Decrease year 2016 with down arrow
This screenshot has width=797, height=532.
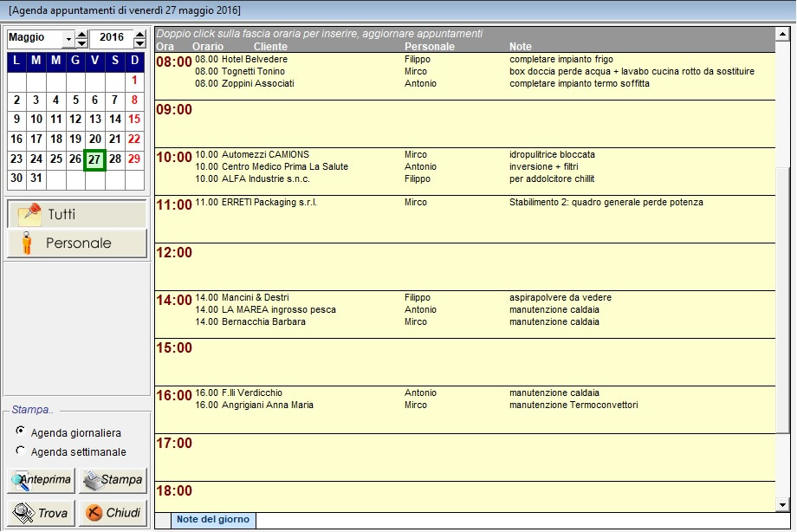[139, 43]
